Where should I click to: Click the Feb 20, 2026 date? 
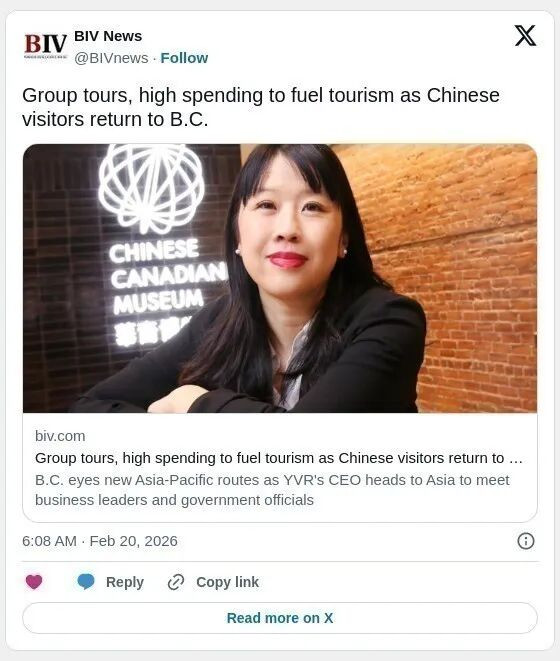(134, 541)
